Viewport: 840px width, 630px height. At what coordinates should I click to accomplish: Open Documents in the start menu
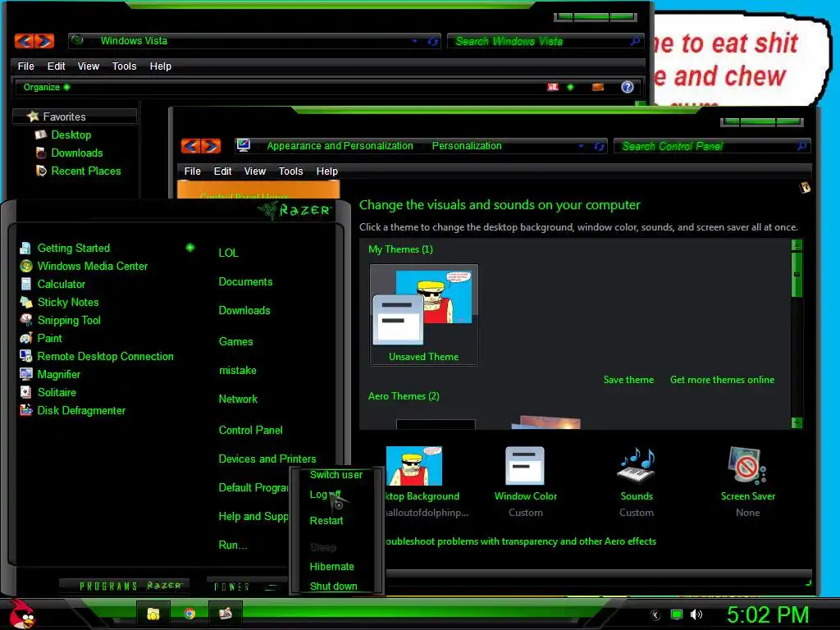coord(245,282)
